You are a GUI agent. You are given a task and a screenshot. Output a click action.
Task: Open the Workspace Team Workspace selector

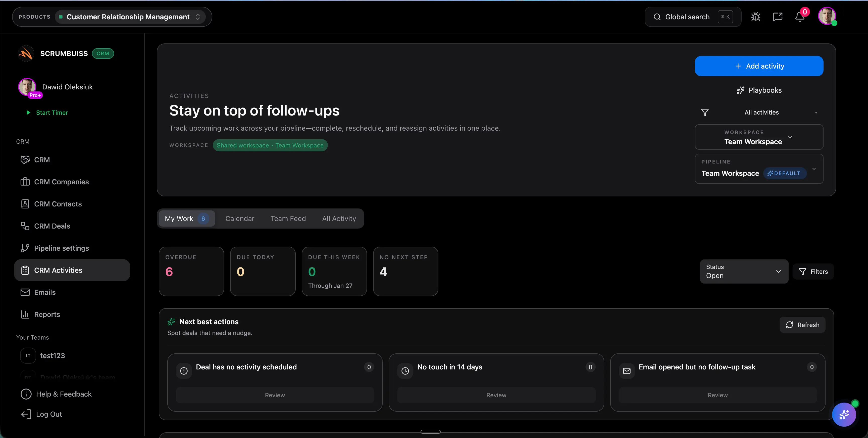pyautogui.click(x=758, y=137)
